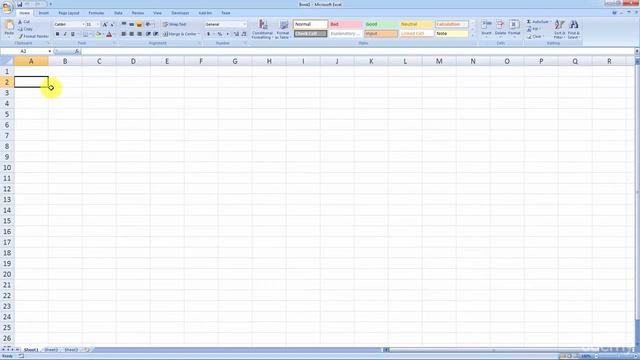Align text left
Screen dimensions: 640x360
(124, 34)
